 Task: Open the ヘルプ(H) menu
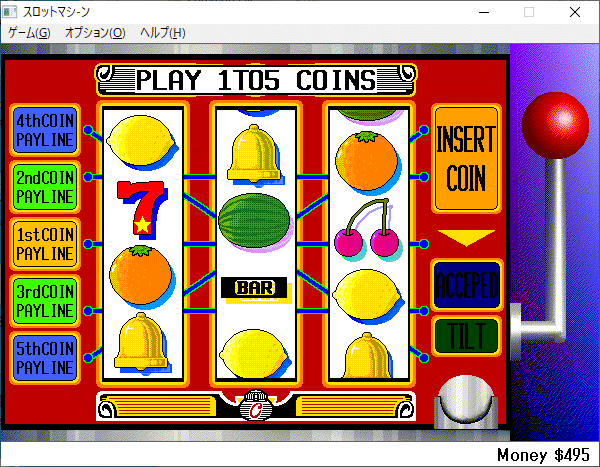163,33
